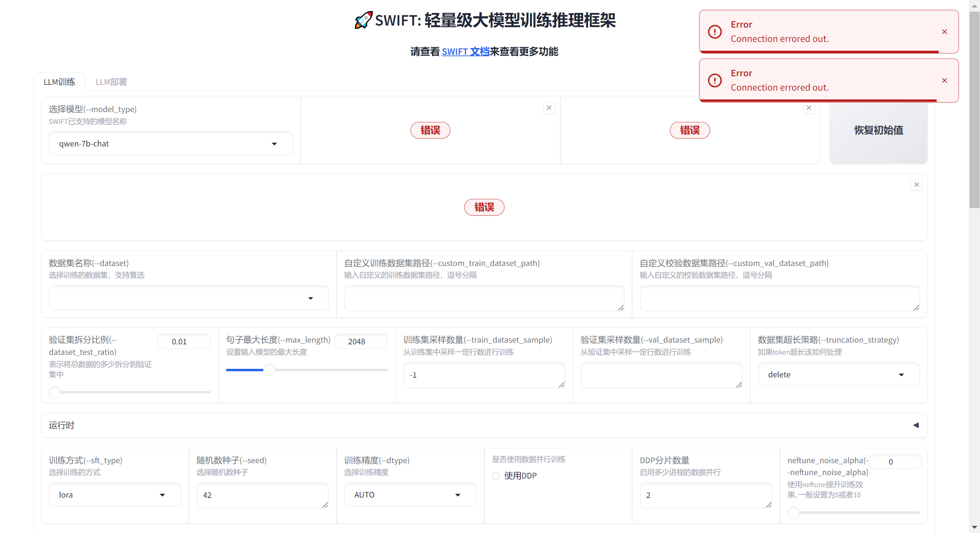980x533 pixels.
Task: Dismiss the first Connection errored out notification
Action: [944, 32]
